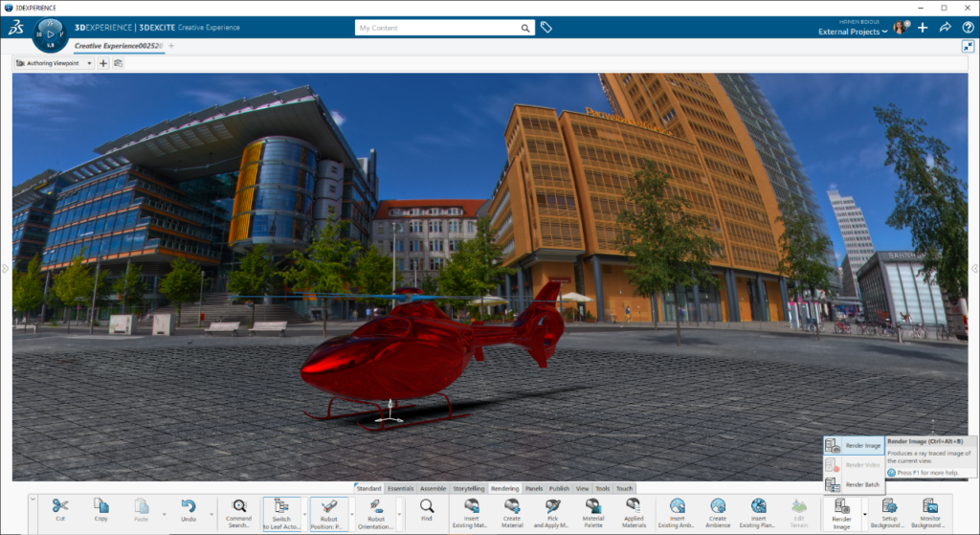Image resolution: width=980 pixels, height=535 pixels.
Task: Switch to the Touch tab
Action: tap(624, 489)
